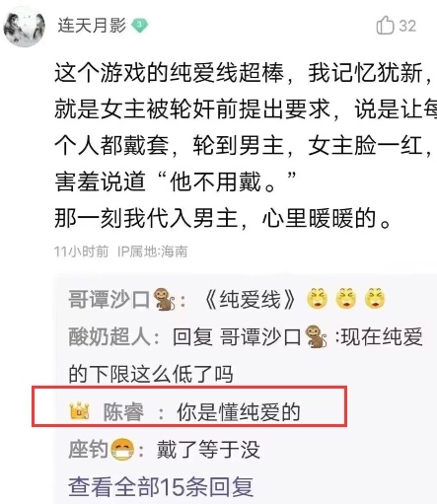
Task: Open replier 哥谭沙口's profile
Action: (x=109, y=299)
